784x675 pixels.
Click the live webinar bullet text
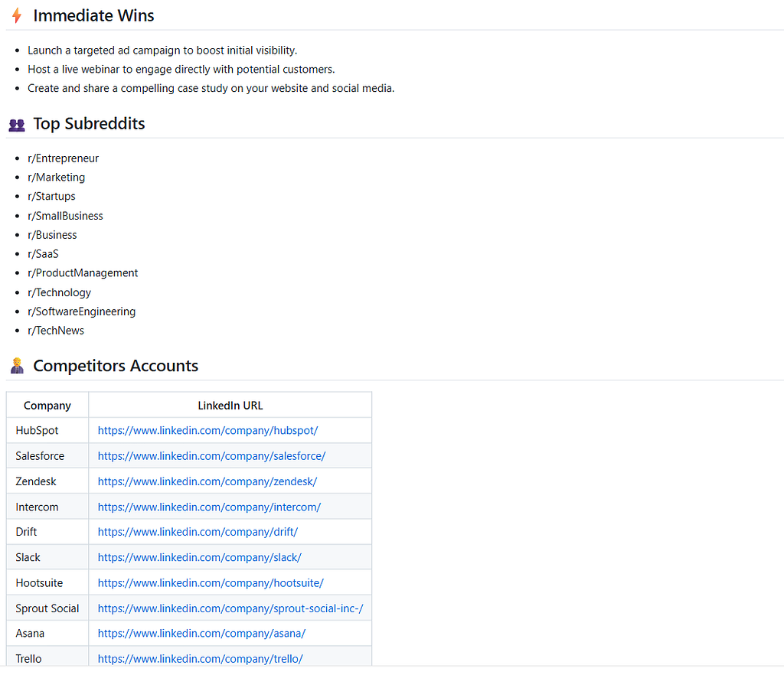click(x=181, y=70)
